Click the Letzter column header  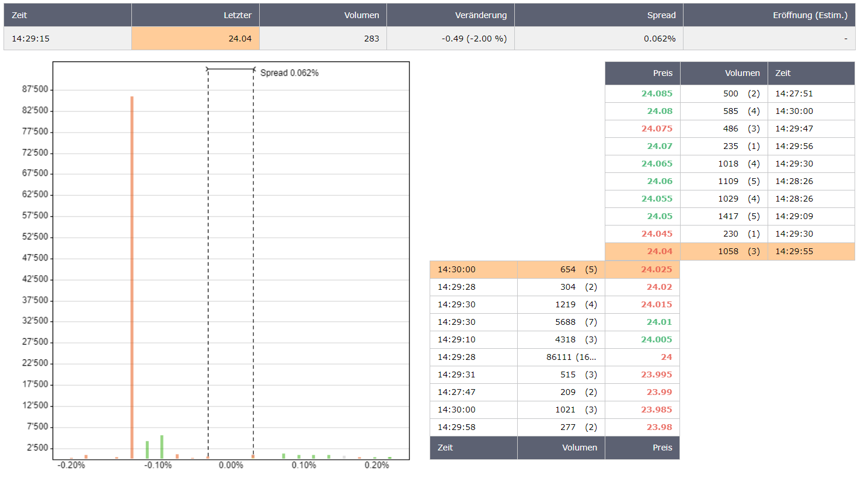tap(237, 15)
